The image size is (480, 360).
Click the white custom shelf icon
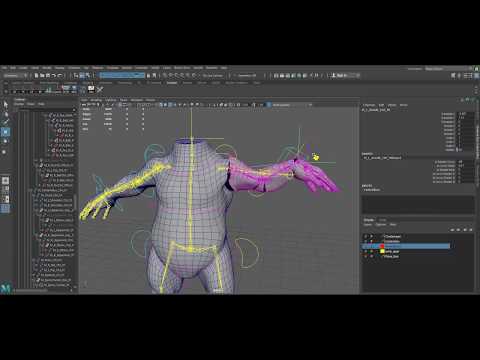91,89
